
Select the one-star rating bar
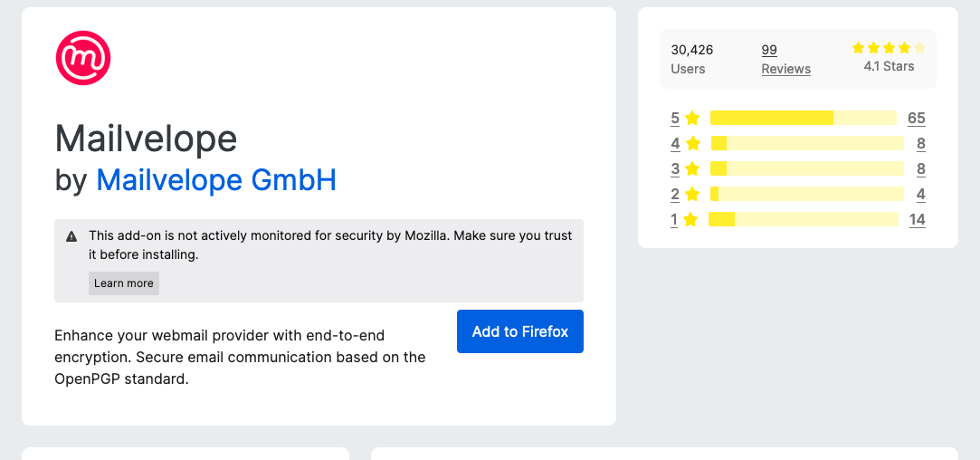(x=804, y=219)
